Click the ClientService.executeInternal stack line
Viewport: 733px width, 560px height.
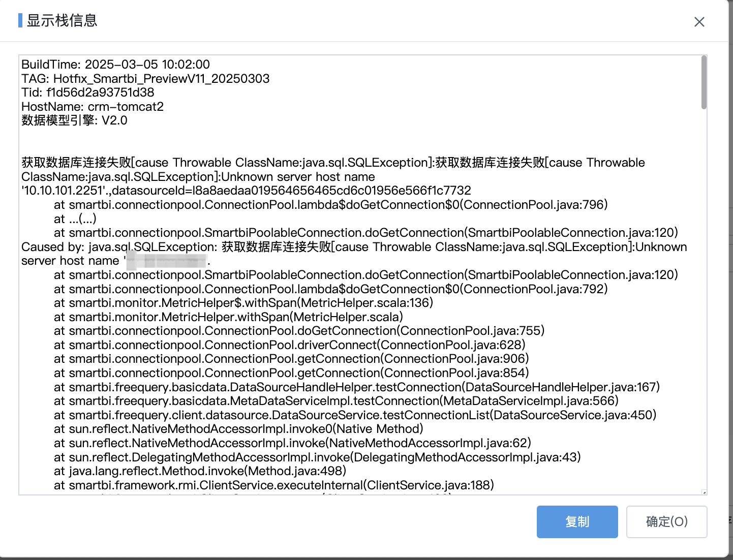(274, 485)
